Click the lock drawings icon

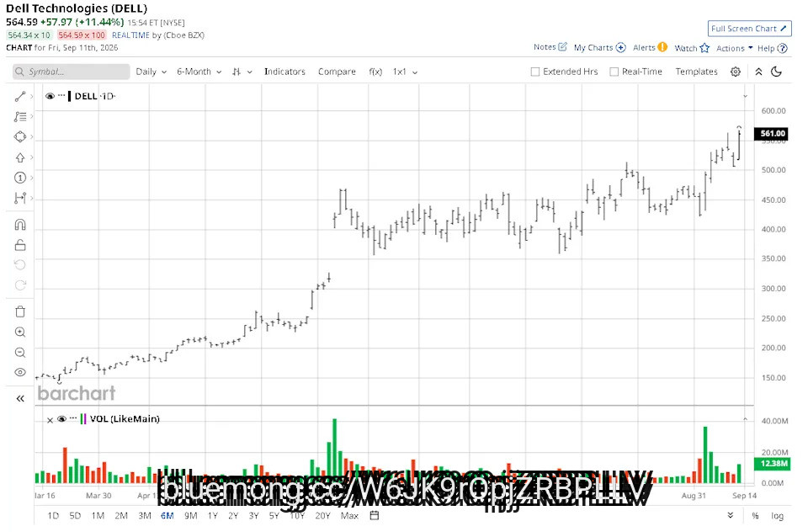click(x=20, y=245)
